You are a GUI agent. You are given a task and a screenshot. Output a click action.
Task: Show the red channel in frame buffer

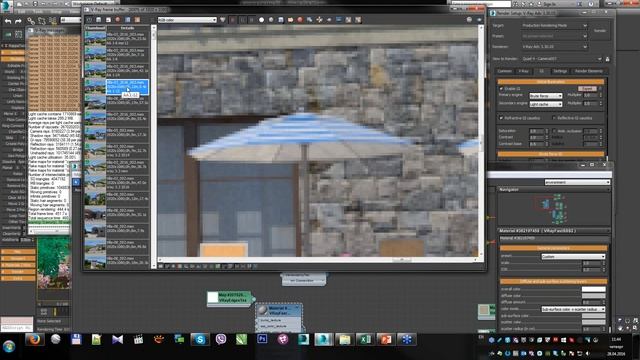pyautogui.click(x=233, y=20)
